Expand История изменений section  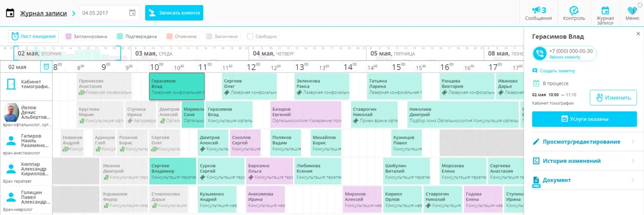tap(584, 161)
